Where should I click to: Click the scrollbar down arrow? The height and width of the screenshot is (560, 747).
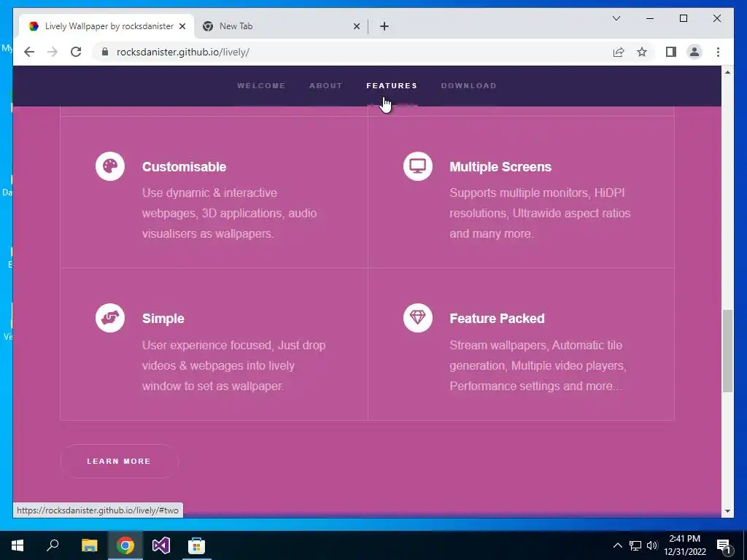727,511
